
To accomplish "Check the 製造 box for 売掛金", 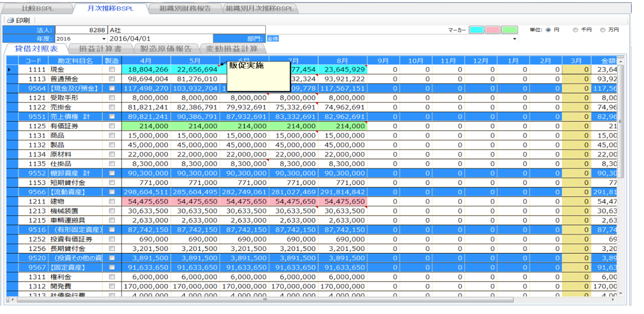I will click(112, 108).
